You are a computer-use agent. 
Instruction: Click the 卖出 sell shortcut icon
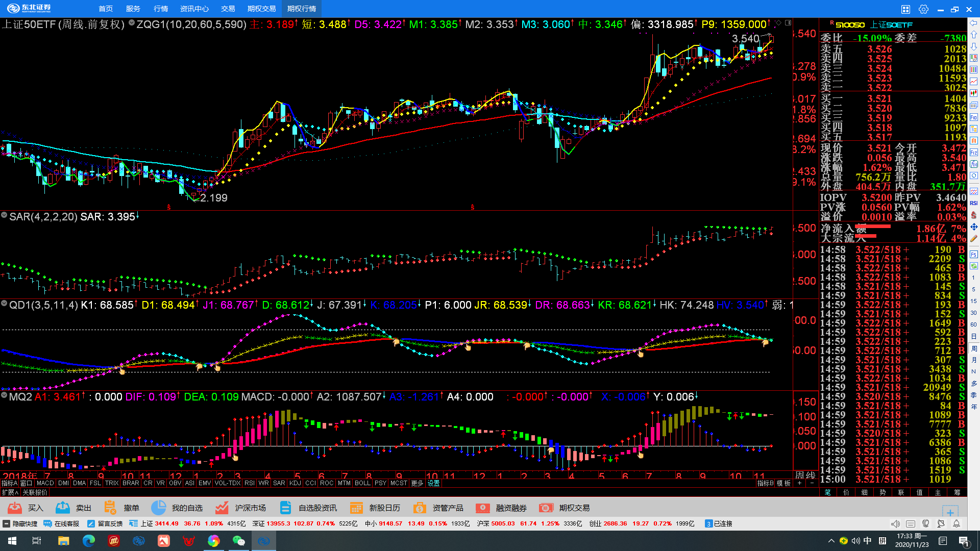coord(63,508)
